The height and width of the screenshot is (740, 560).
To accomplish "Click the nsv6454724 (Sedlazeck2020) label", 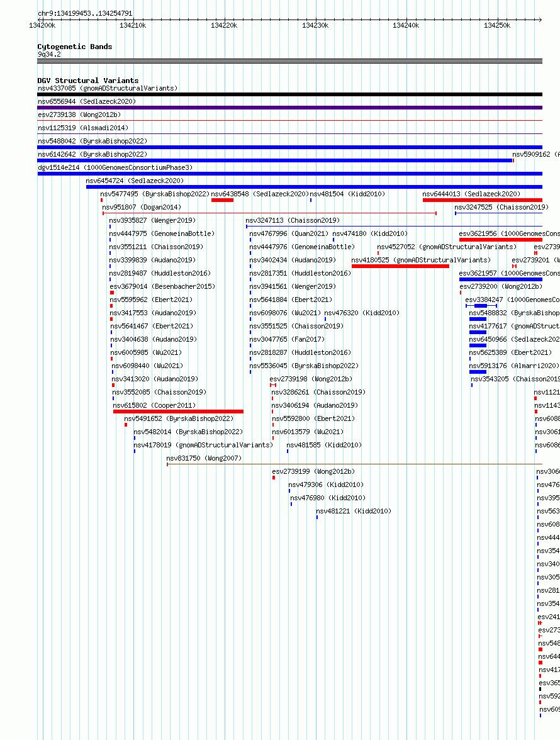I will [135, 181].
